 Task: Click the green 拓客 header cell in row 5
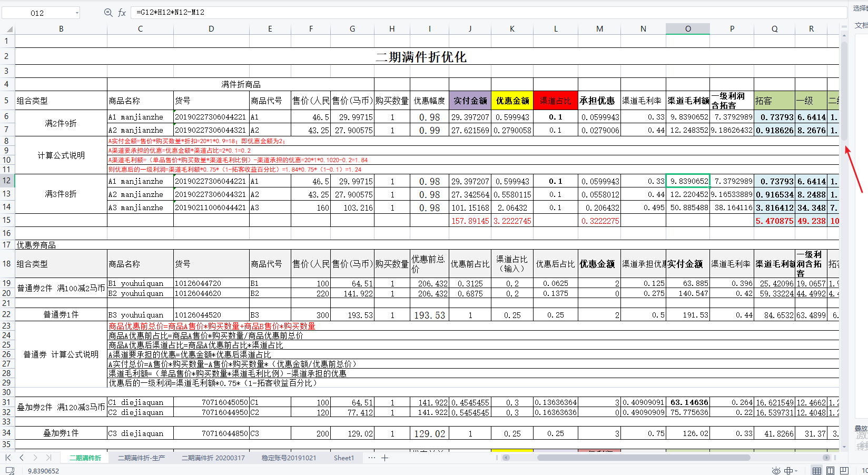(774, 101)
